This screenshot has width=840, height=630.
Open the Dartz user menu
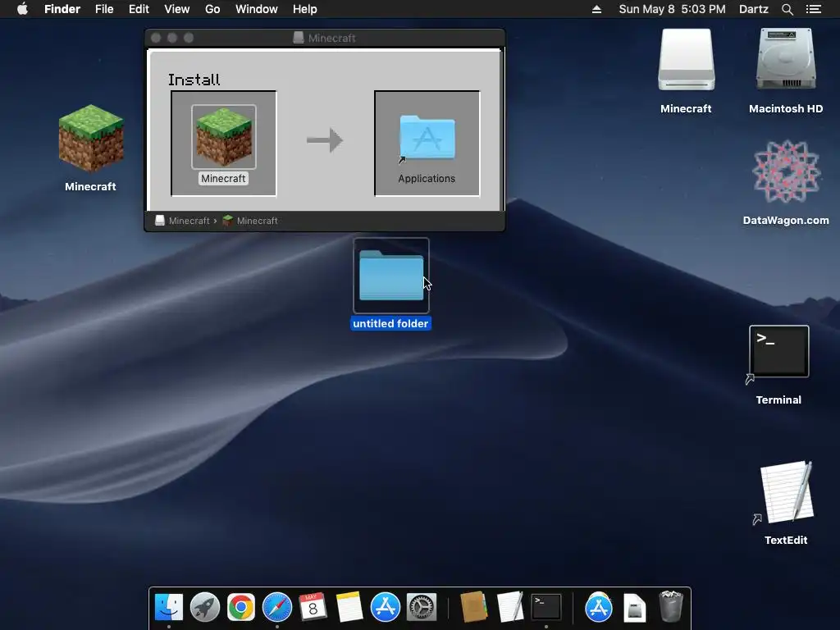754,9
